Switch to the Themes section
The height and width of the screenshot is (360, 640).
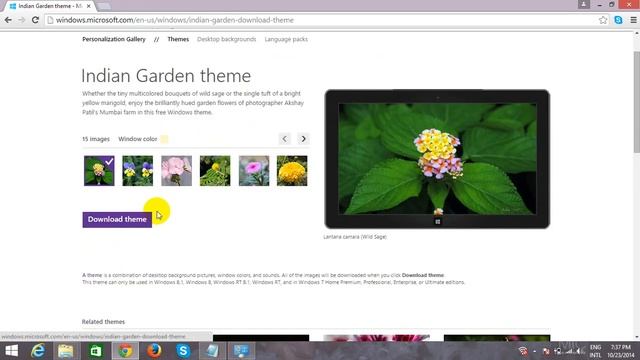[x=178, y=39]
